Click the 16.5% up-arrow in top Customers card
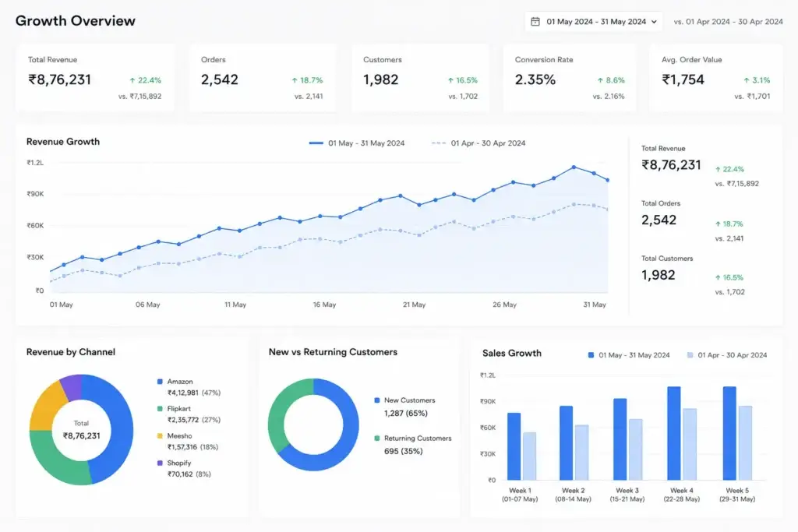The width and height of the screenshot is (798, 532). [450, 80]
